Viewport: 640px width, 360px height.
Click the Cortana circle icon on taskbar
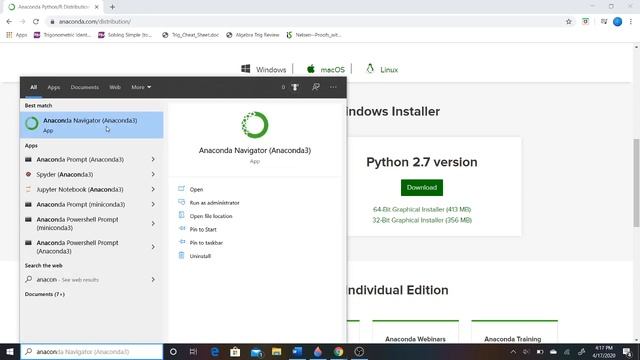[x=173, y=352]
